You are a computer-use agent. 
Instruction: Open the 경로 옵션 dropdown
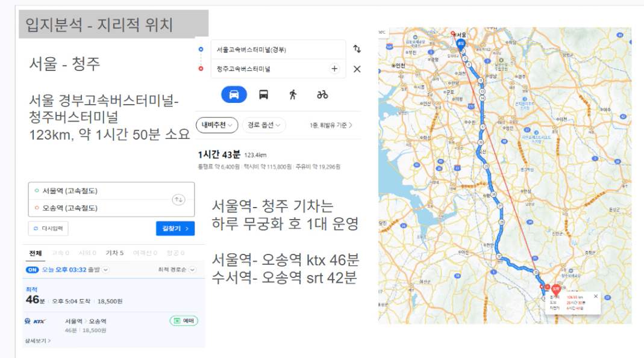264,125
